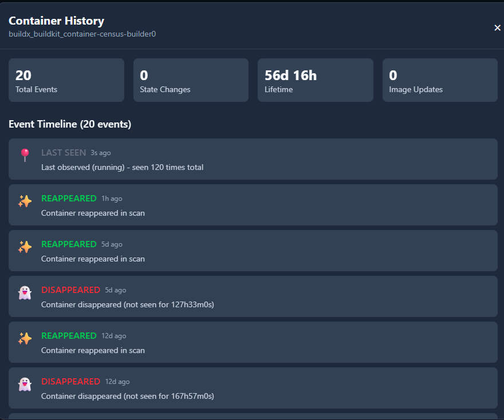The image size is (504, 420).
Task: Click the '1h ago' timestamp
Action: (x=112, y=199)
